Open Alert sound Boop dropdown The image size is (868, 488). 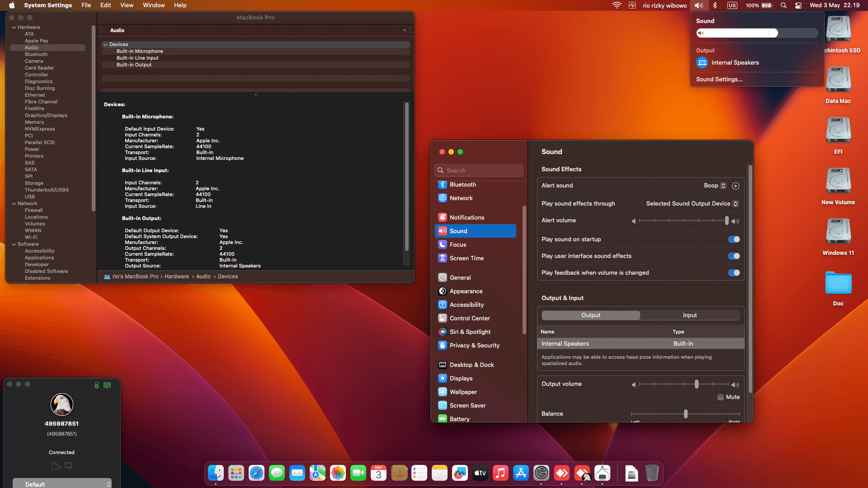coord(715,186)
